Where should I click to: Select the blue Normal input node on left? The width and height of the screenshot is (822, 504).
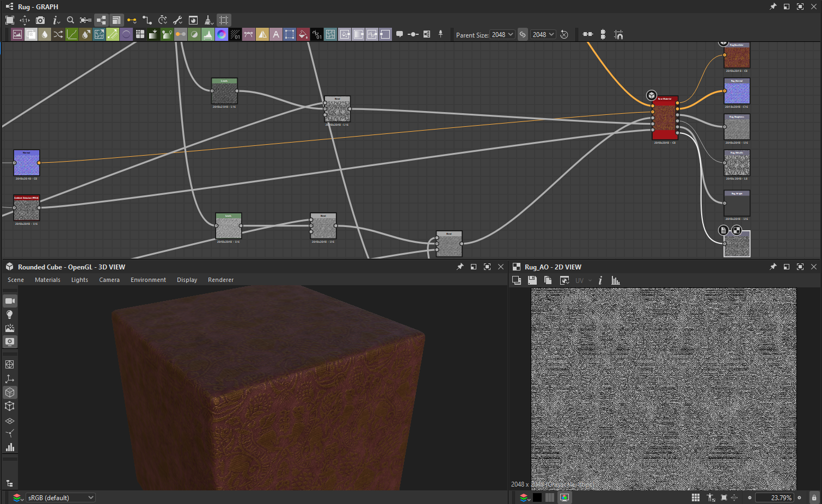(x=27, y=163)
